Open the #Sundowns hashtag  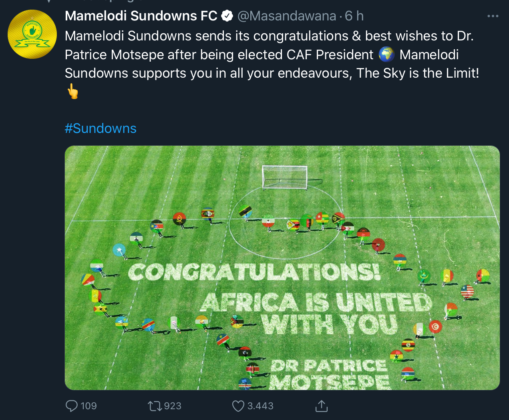[101, 128]
